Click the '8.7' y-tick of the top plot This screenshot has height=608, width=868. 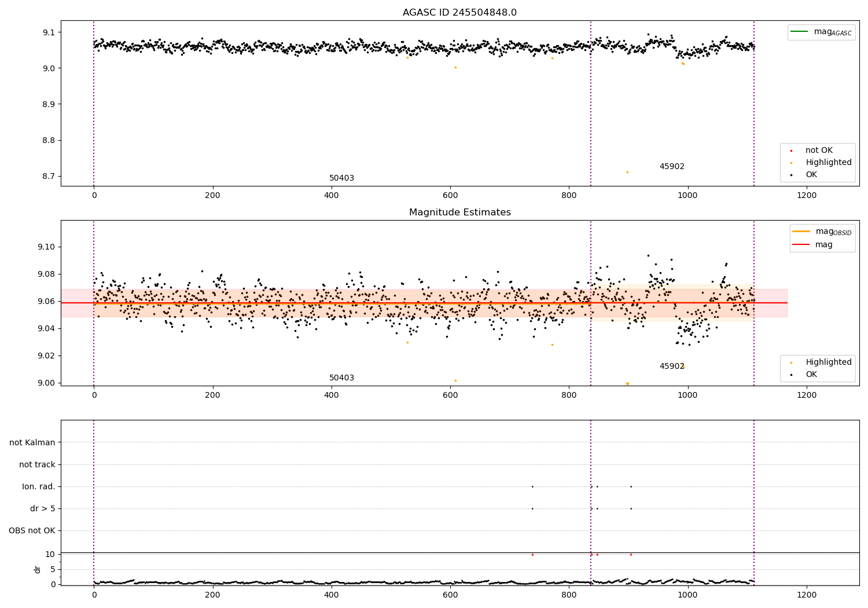coord(49,177)
